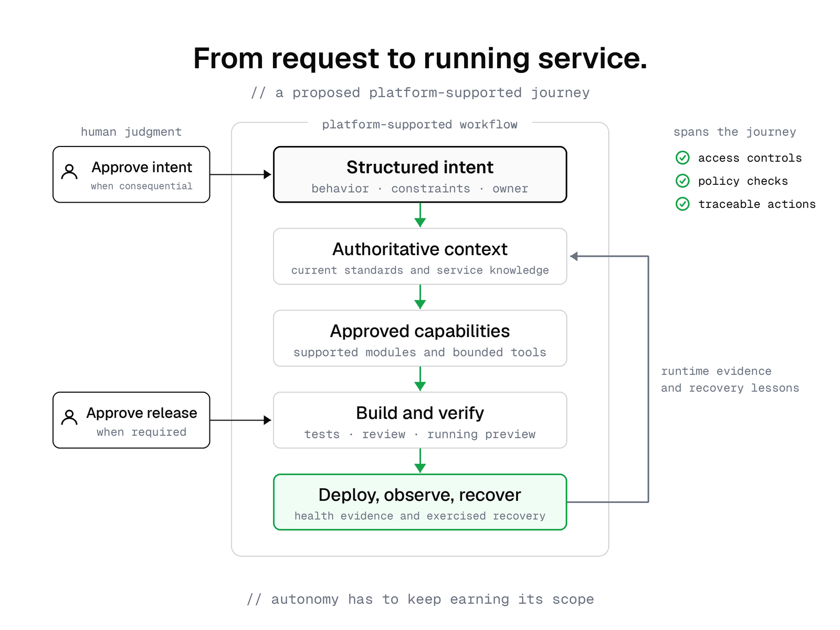840x630 pixels.
Task: Click the 'traceable actions' text
Action: point(757,204)
